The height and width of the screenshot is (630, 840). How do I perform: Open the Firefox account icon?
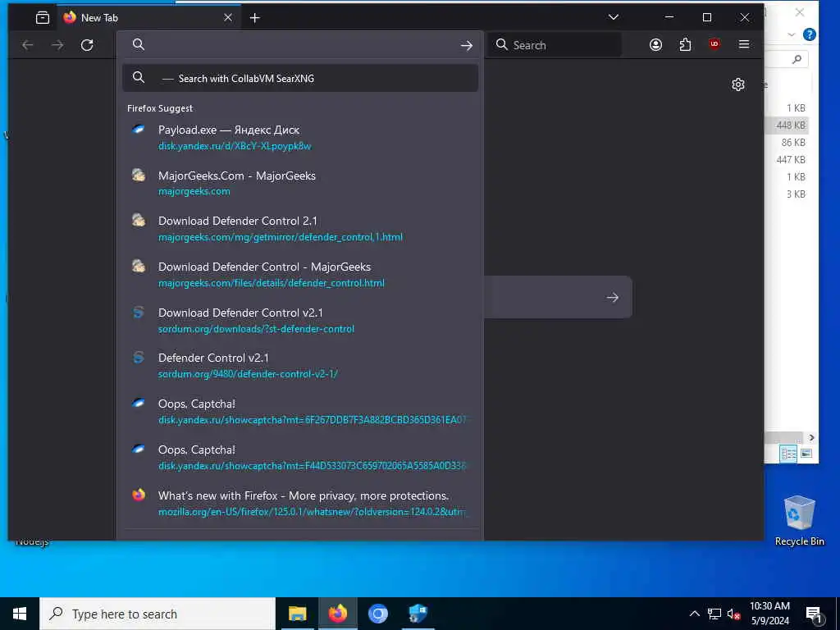click(x=655, y=44)
